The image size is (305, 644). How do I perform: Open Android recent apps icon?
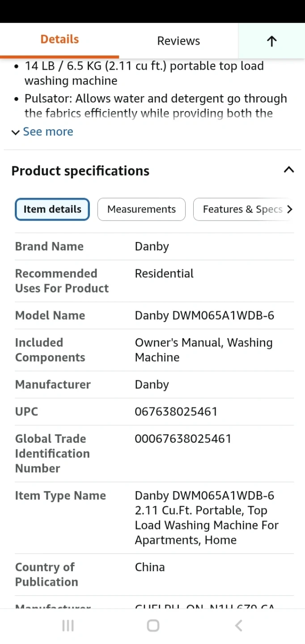(x=68, y=626)
